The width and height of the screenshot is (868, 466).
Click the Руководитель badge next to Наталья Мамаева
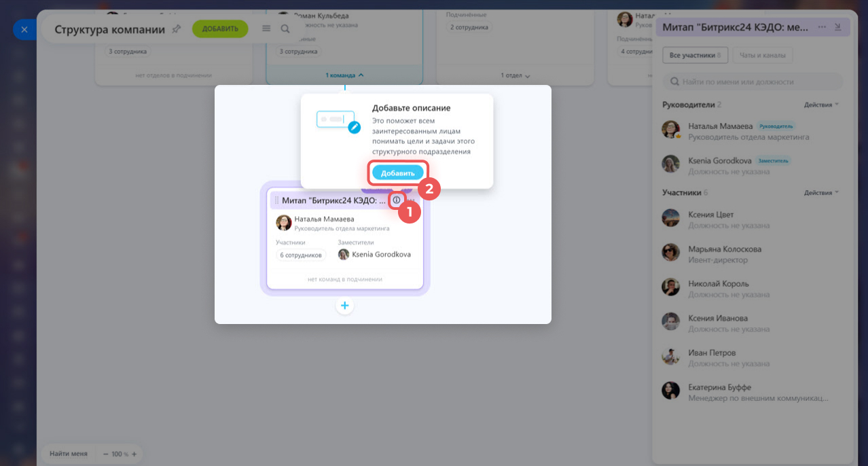(x=776, y=126)
